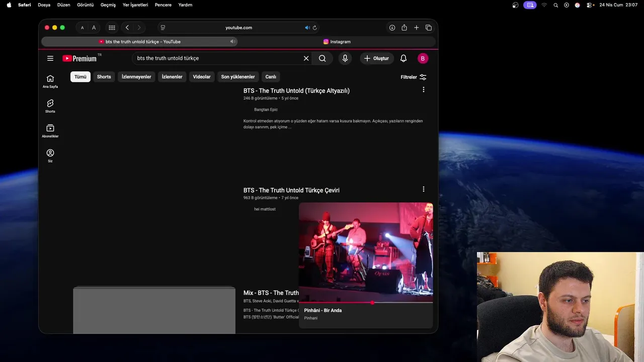Seek using the miniplayer red progress bar
Viewport: 644px width, 362px height.
point(366,303)
